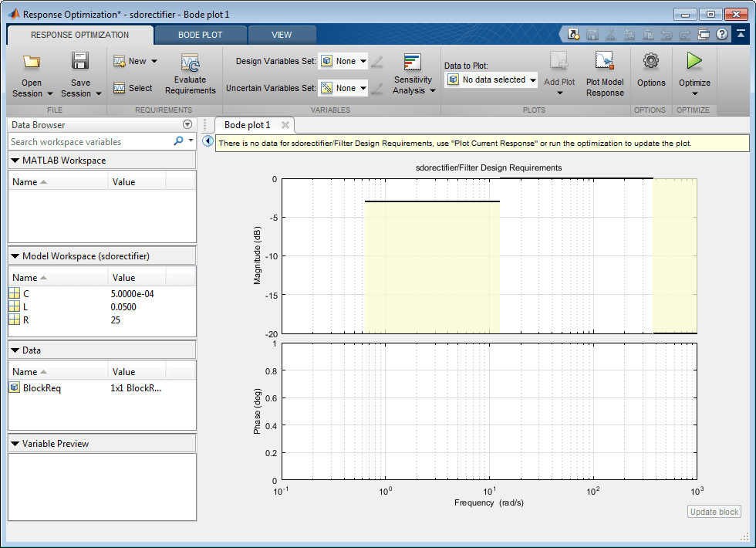Click the Save Session floppy disk icon
The width and height of the screenshot is (756, 548).
click(80, 62)
